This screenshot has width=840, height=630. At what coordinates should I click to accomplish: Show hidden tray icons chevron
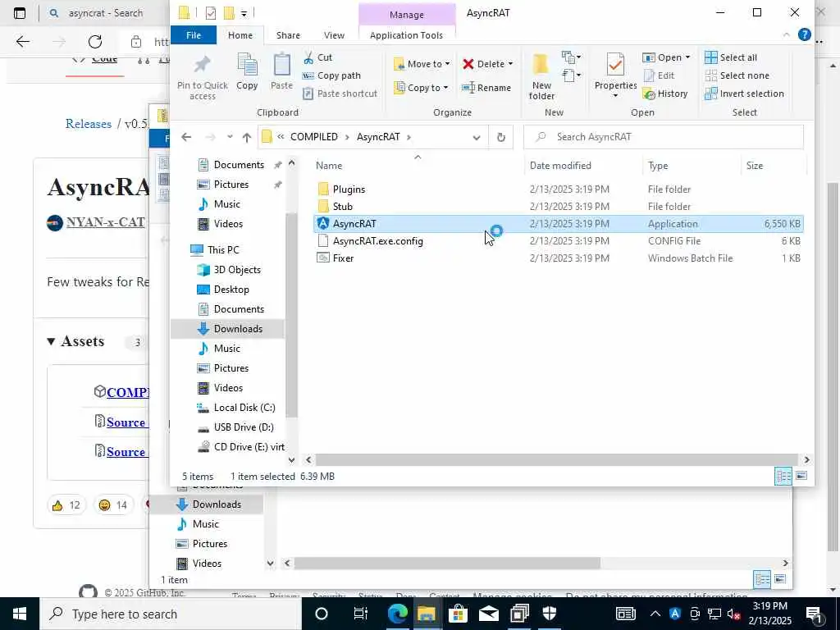655,614
